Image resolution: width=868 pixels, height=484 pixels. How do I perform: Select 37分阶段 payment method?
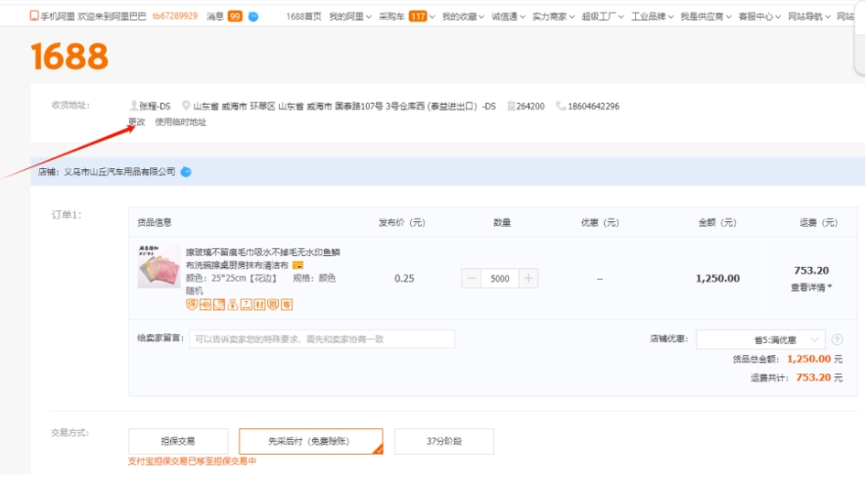444,441
